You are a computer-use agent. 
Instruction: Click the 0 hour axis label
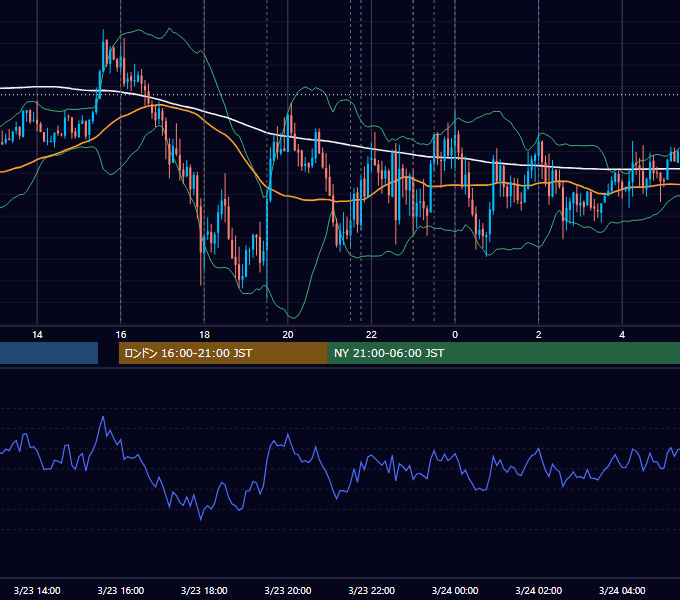455,335
